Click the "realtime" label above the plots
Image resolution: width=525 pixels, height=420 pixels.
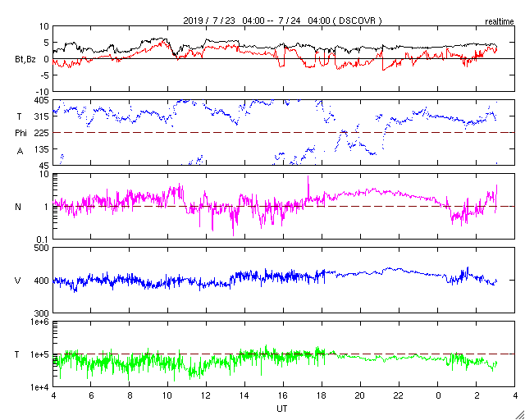pyautogui.click(x=500, y=22)
